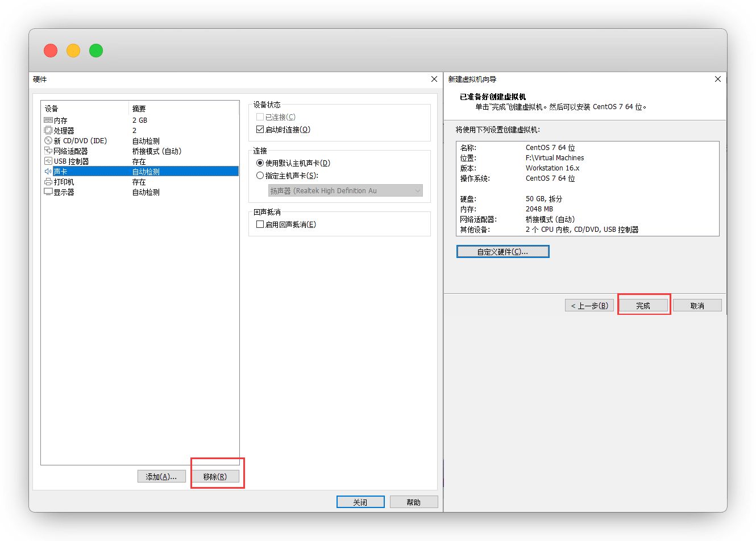756x541 pixels.
Task: Open Customize Hardware (自定义硬件) dialog
Action: 502,252
